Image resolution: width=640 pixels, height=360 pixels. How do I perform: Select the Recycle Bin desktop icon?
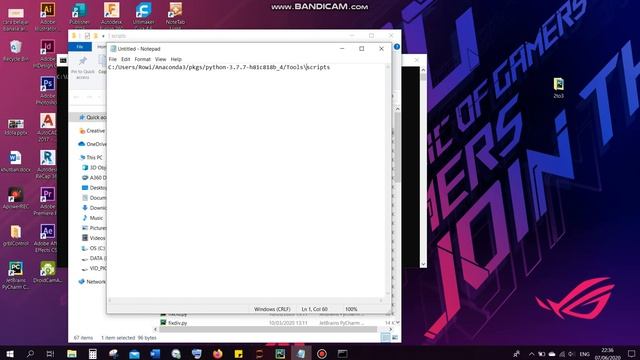coord(16,51)
